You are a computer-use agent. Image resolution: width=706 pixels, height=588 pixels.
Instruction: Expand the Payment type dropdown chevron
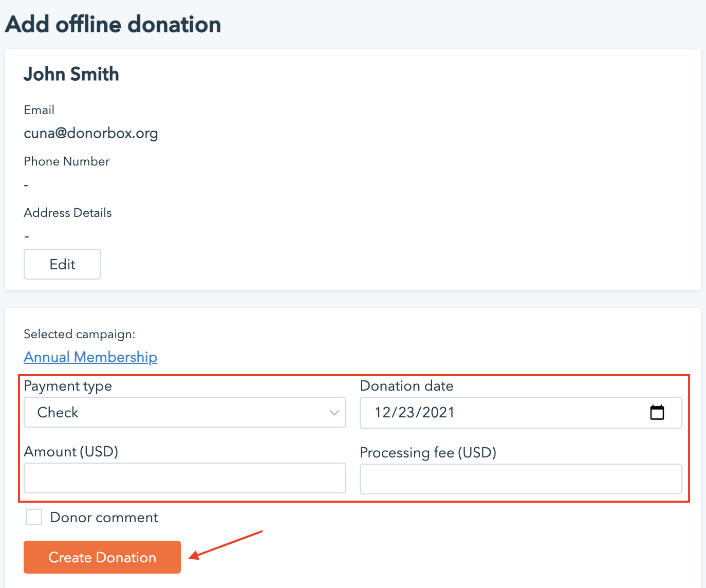pyautogui.click(x=335, y=413)
